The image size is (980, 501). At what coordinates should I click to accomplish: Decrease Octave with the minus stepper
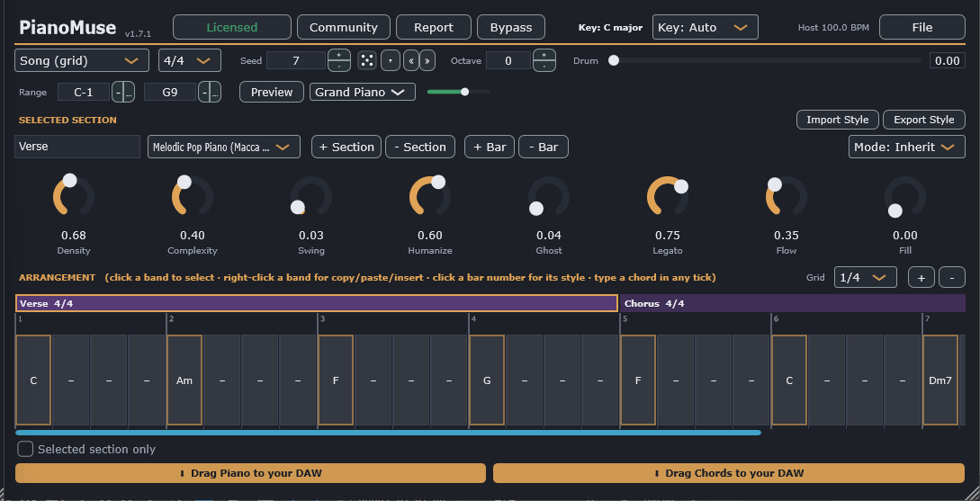click(544, 67)
